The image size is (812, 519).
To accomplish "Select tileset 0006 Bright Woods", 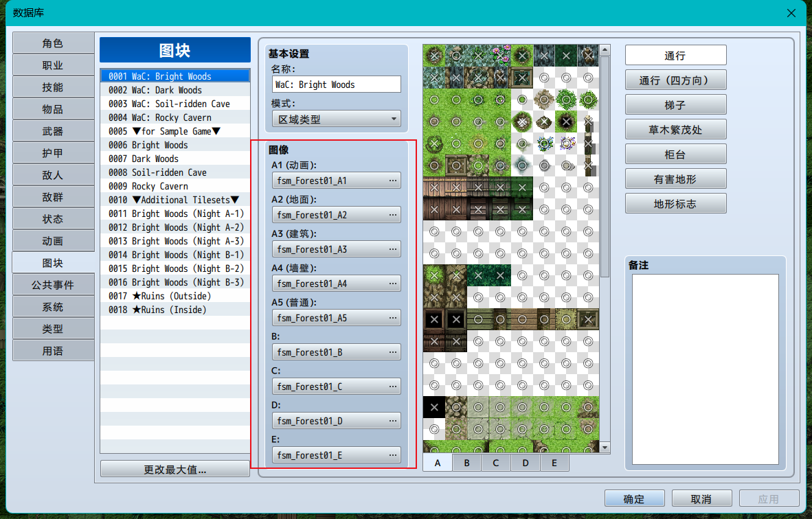I will click(175, 145).
